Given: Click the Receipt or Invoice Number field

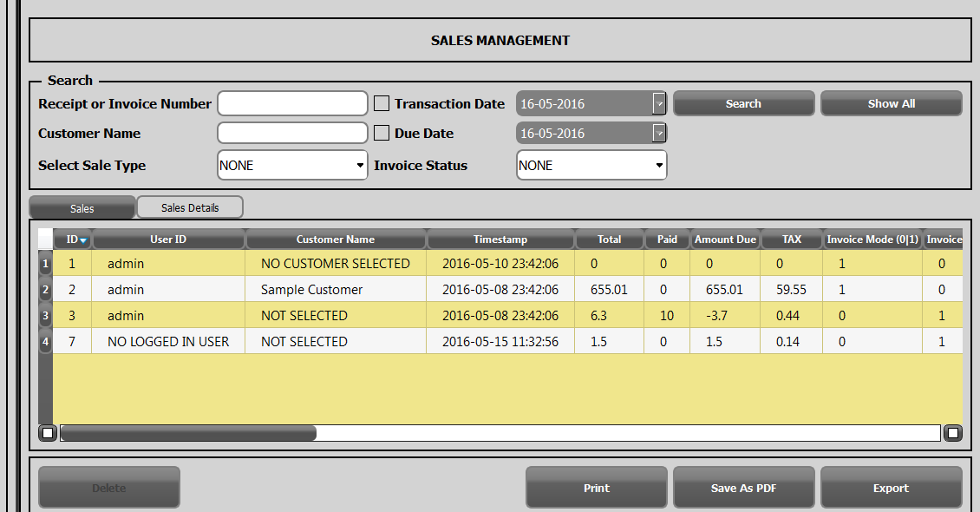Looking at the screenshot, I should (292, 104).
